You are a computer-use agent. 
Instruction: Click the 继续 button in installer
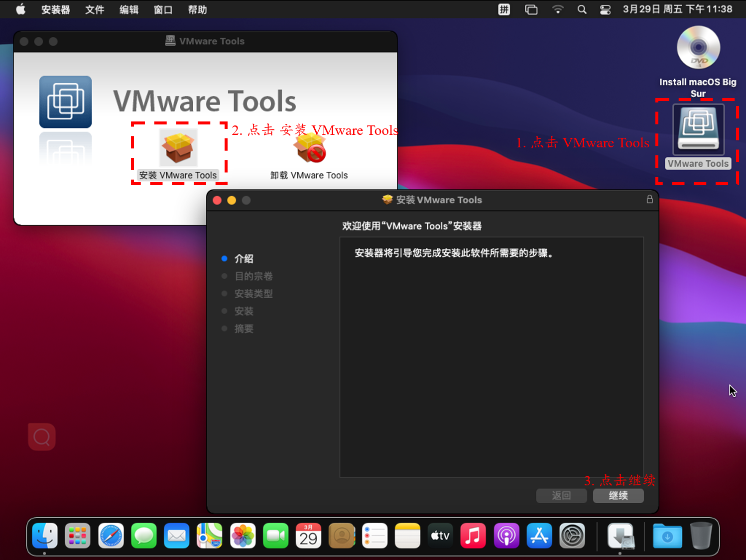click(619, 496)
